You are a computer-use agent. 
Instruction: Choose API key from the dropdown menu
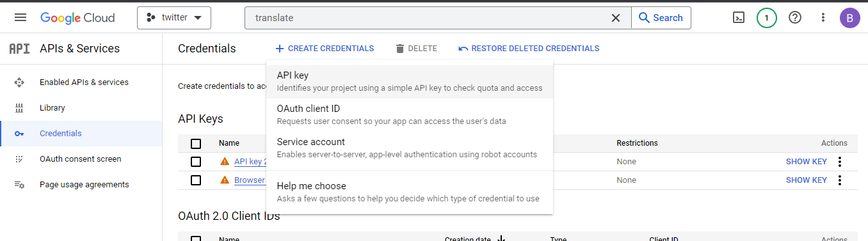(410, 81)
